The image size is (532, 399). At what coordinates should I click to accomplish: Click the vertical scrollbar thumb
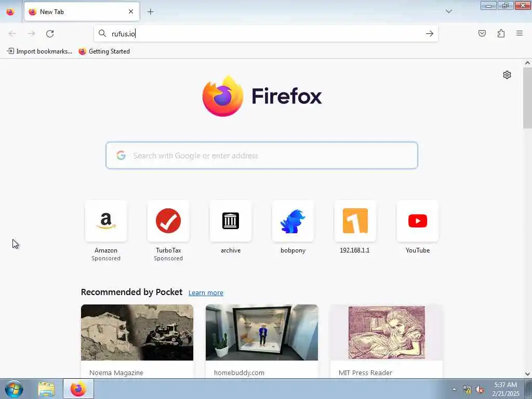click(x=527, y=98)
